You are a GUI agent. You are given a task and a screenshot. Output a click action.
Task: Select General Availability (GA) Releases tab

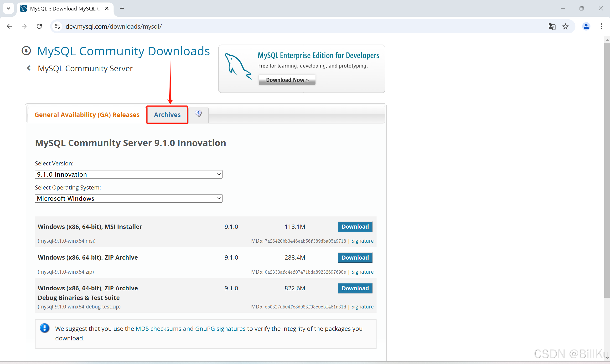coord(87,115)
